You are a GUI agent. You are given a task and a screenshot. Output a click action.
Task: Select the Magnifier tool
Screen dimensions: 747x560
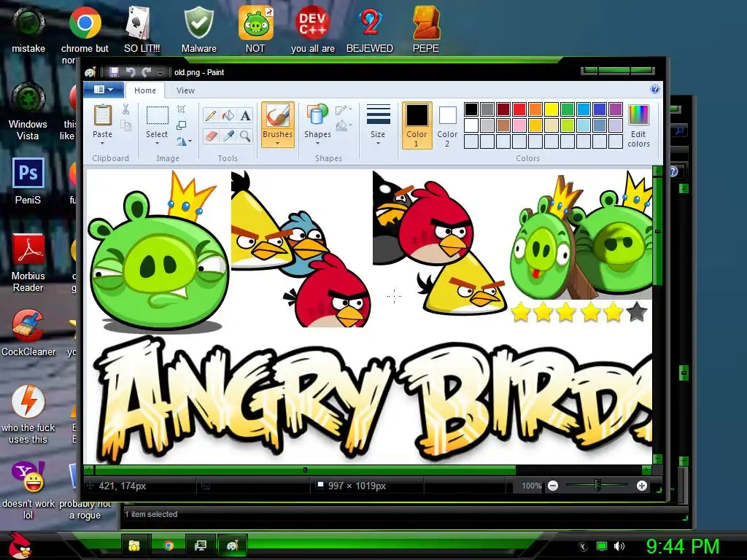245,136
